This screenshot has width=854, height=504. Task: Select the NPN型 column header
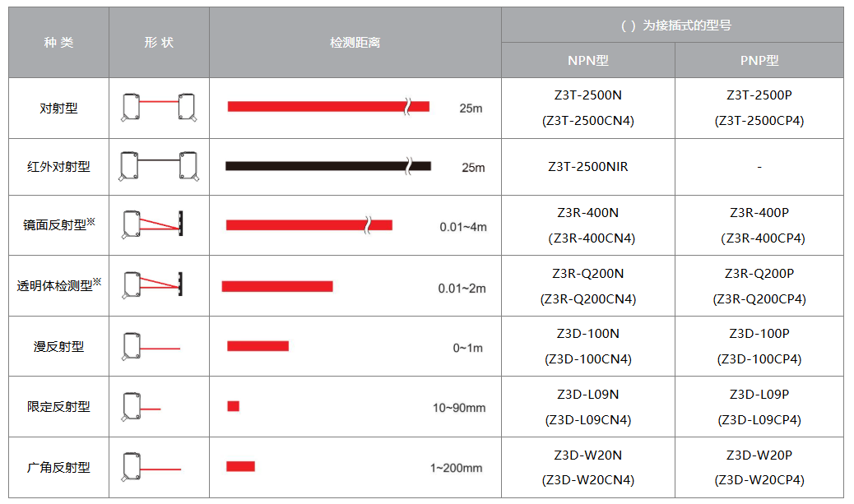pos(588,61)
